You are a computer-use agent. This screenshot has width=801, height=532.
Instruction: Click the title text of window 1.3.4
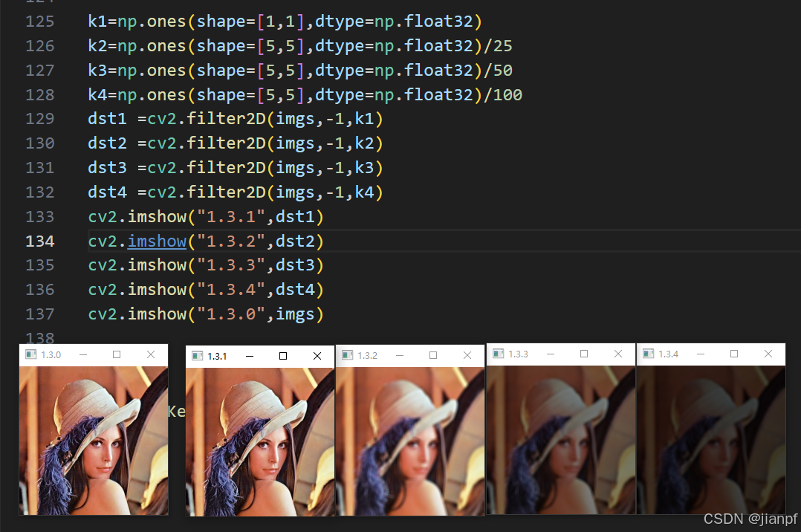pyautogui.click(x=668, y=354)
